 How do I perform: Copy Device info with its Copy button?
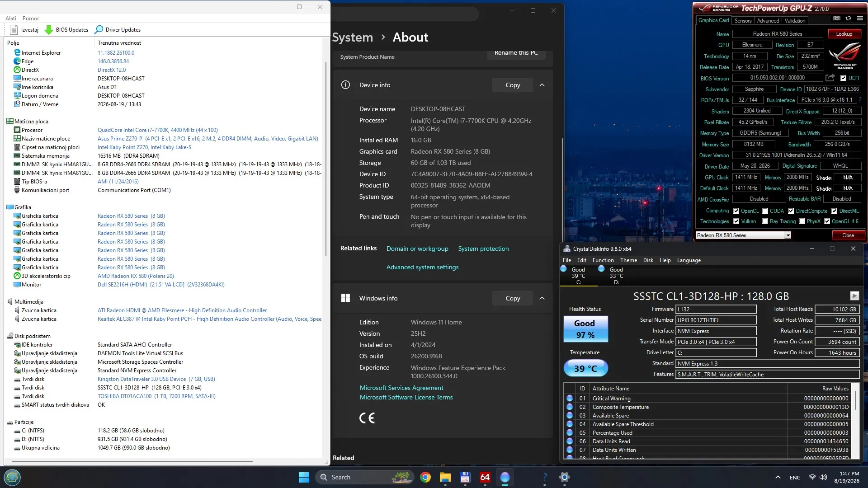[513, 85]
